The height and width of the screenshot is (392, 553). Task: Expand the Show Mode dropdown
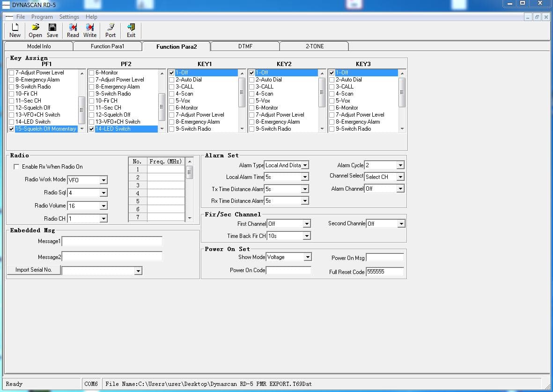coord(308,257)
